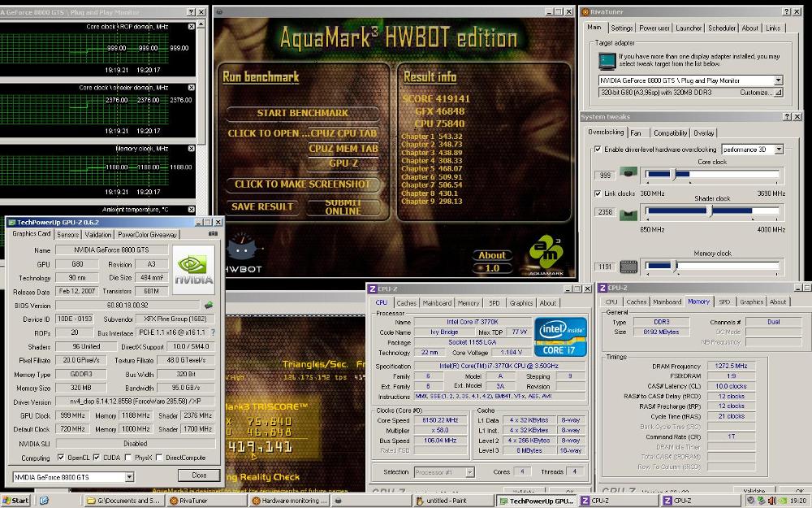This screenshot has width=812, height=508.
Task: Switch to the Validation tab in GPU-Z
Action: pos(98,235)
